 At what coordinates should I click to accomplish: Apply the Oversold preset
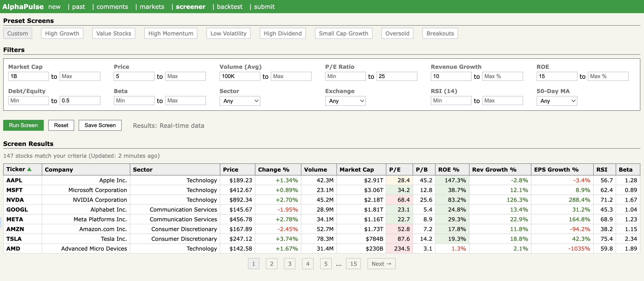[397, 33]
